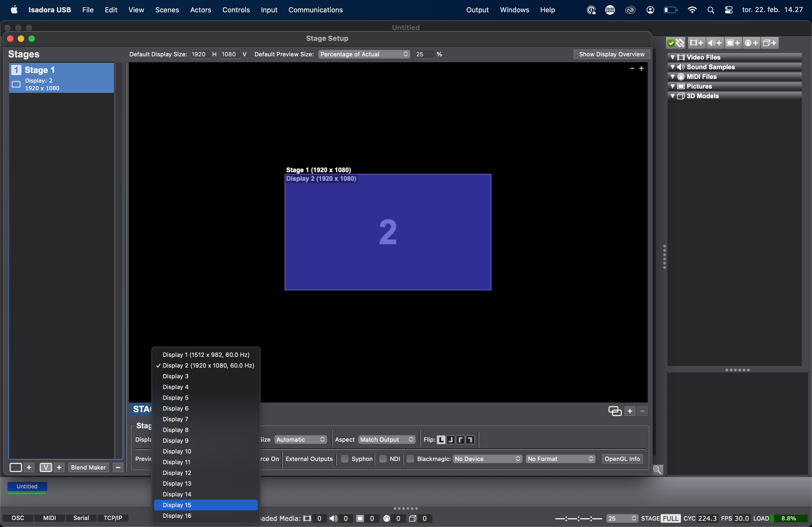The image size is (812, 527).
Task: Click Show Display Overview button
Action: (x=611, y=54)
